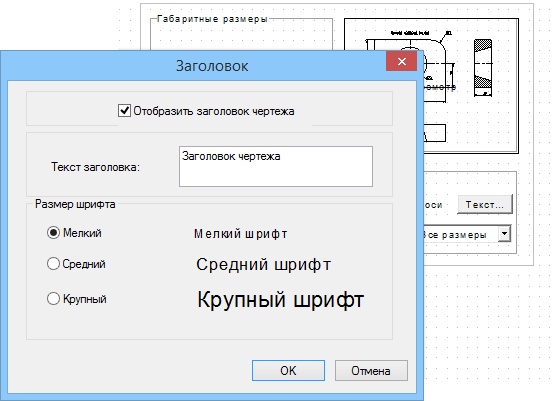Toggle the Отобразить заголовок чертежа checkbox
Screen dimensions: 559x401
coord(124,111)
